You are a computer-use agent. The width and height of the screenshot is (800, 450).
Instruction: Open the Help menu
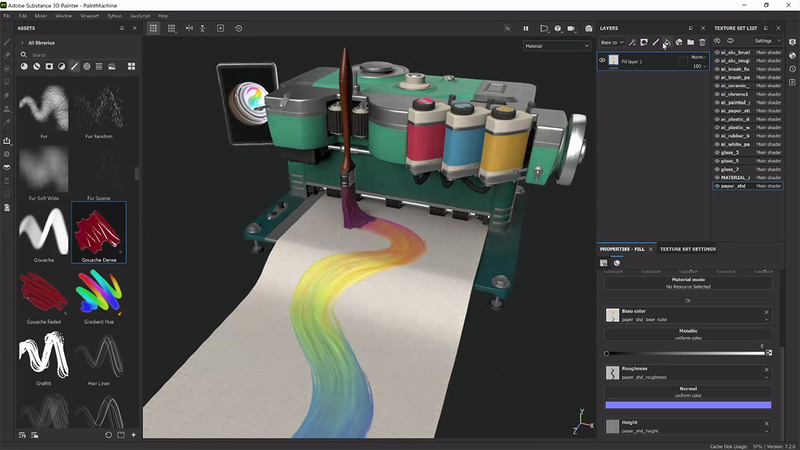pos(163,16)
